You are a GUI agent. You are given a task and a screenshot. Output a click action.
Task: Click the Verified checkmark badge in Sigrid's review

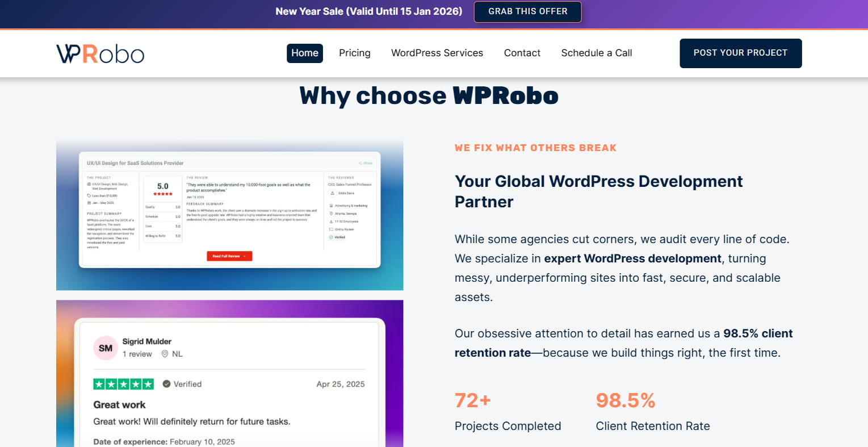click(x=166, y=384)
